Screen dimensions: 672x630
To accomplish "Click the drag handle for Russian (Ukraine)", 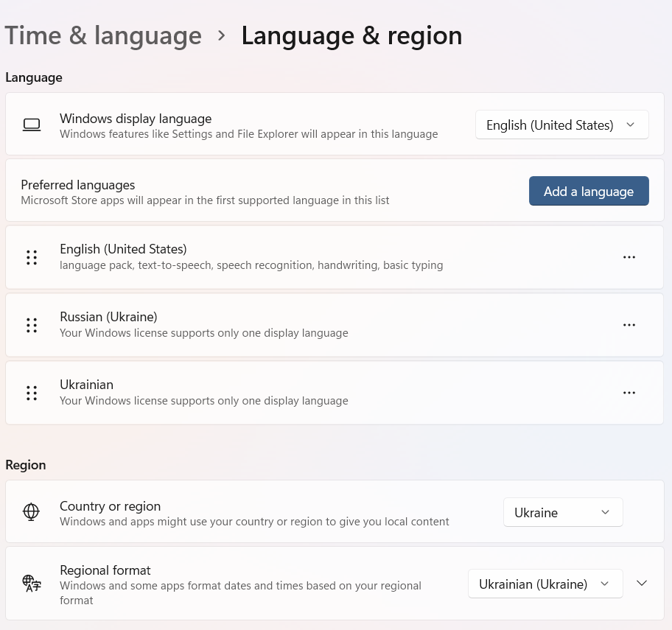I will click(x=32, y=325).
